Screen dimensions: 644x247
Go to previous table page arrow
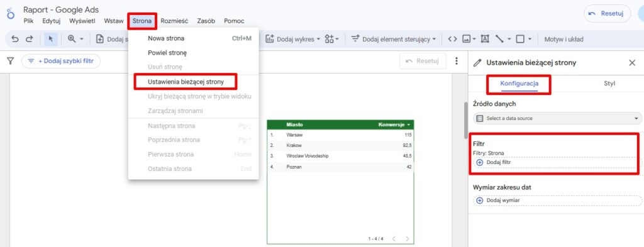click(394, 239)
